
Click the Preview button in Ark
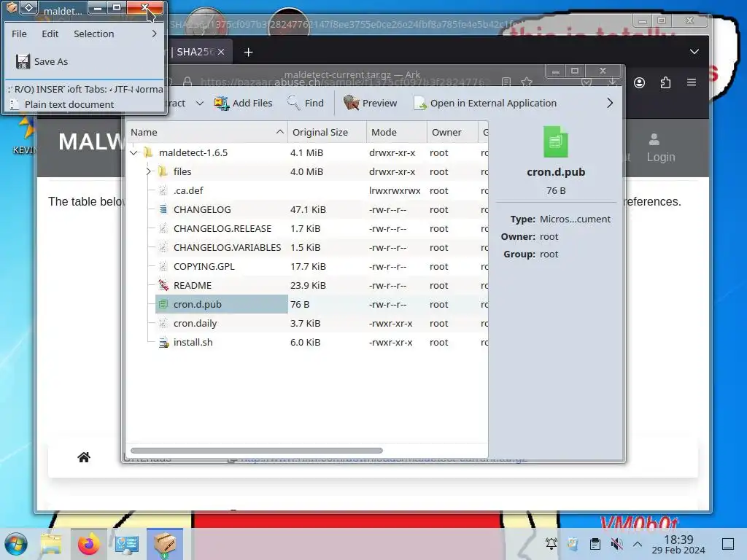(370, 103)
